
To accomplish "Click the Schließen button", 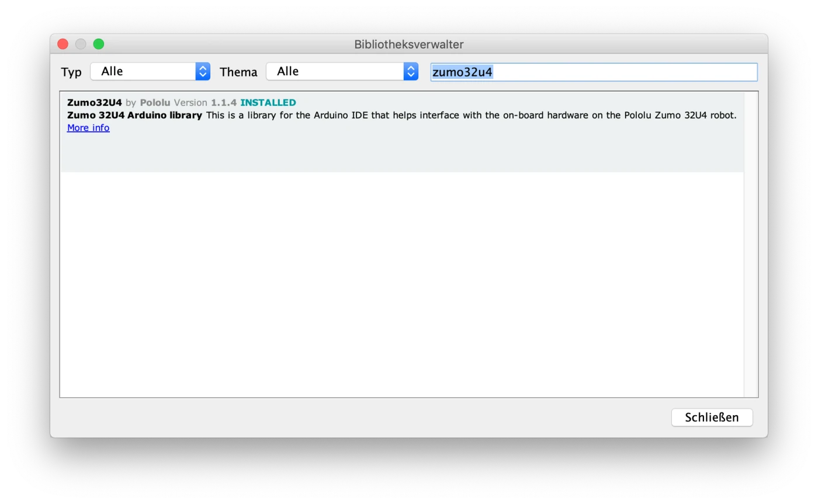I will (712, 417).
